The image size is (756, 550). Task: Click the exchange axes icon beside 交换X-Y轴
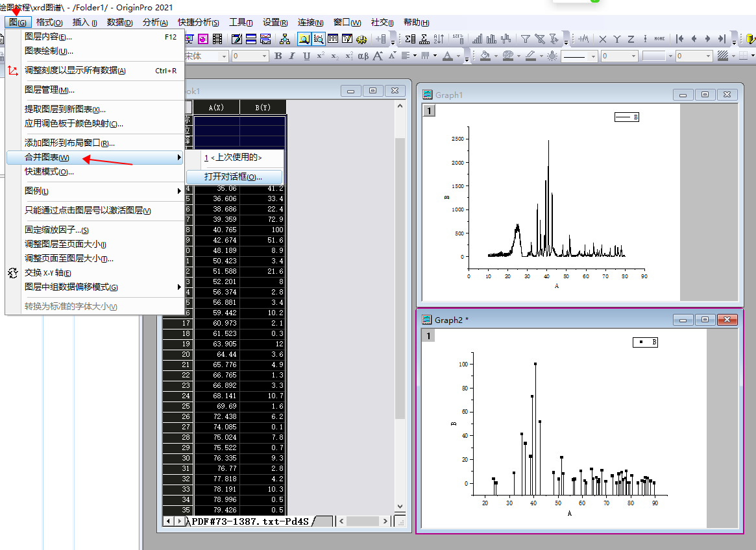[13, 273]
